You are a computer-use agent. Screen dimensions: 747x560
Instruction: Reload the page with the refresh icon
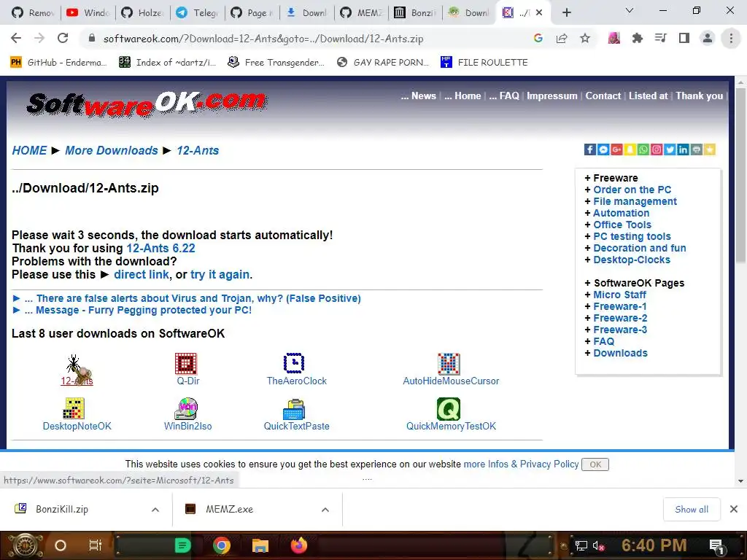click(x=63, y=38)
